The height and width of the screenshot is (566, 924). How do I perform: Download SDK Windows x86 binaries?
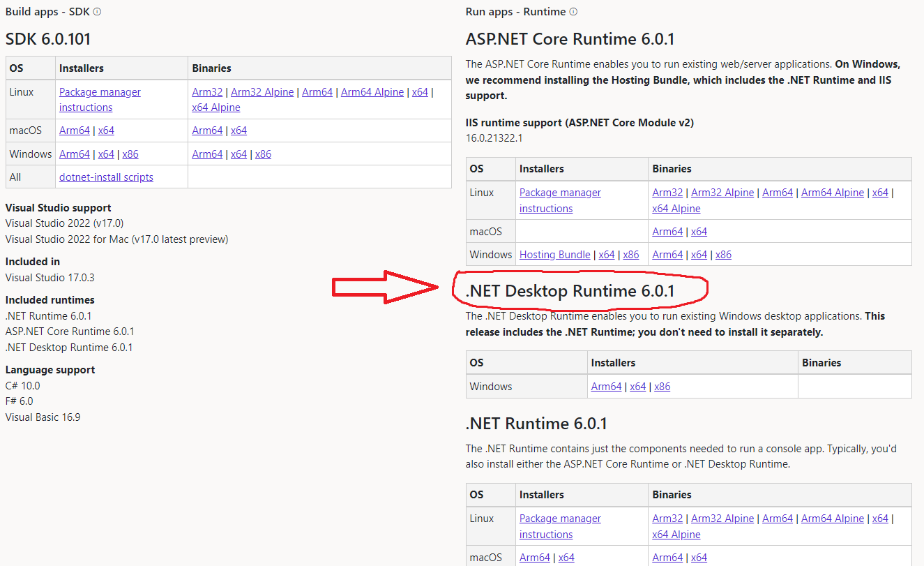(263, 154)
